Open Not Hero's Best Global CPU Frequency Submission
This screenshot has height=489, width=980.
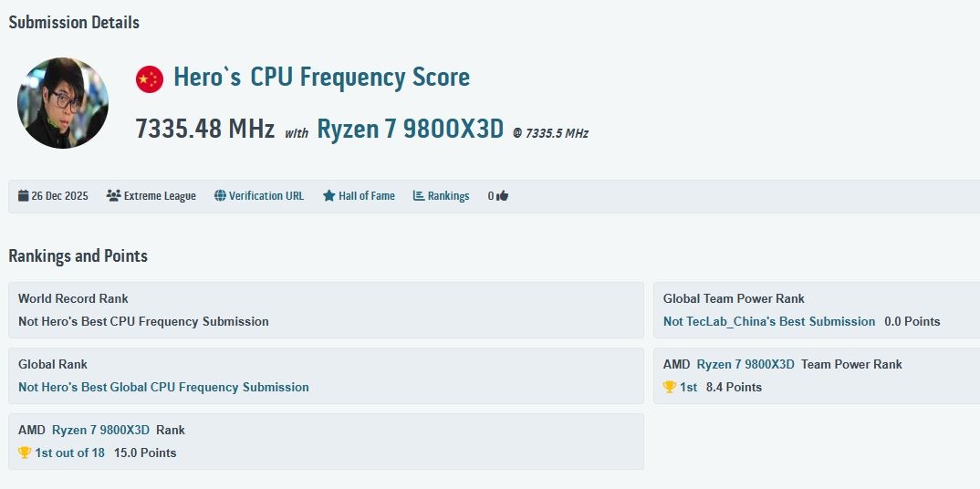(x=163, y=387)
